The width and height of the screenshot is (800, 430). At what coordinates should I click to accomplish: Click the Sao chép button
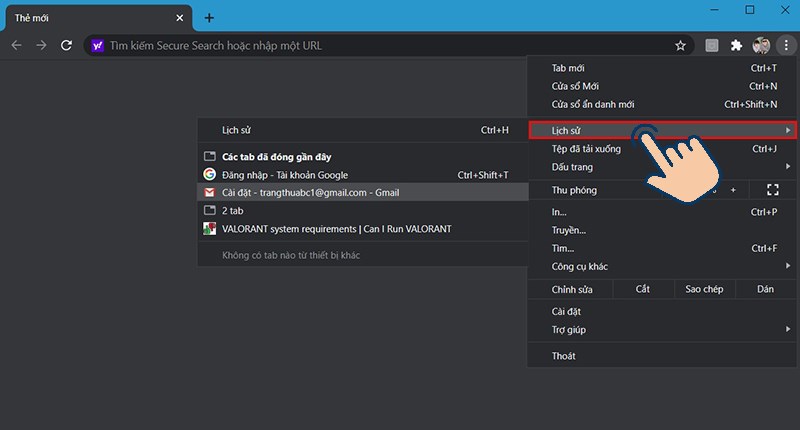click(704, 289)
